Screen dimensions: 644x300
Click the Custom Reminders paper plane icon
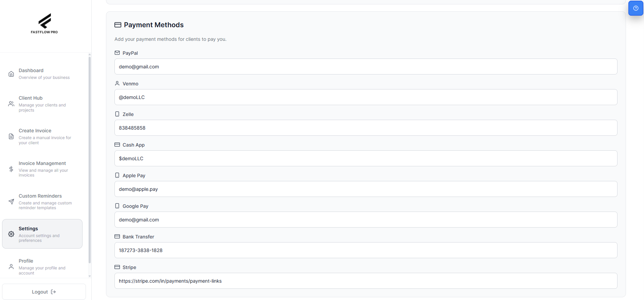[11, 202]
